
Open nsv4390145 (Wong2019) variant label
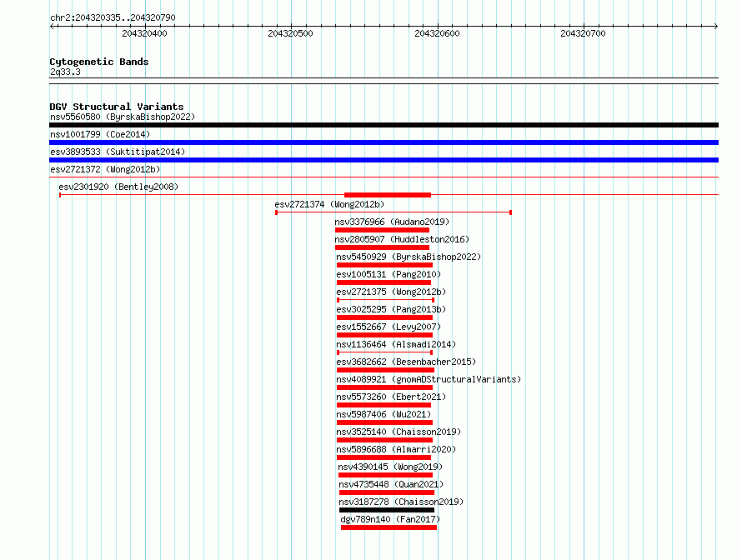pyautogui.click(x=390, y=467)
